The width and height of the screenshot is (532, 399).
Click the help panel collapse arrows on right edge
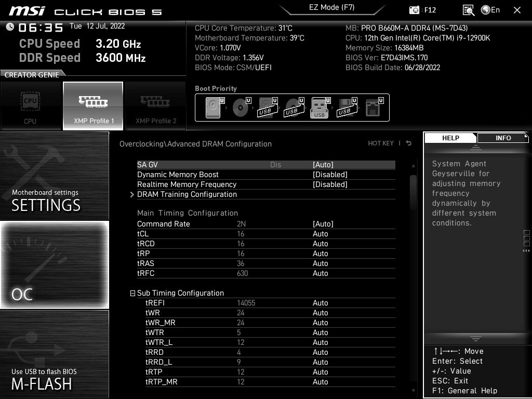(x=526, y=251)
